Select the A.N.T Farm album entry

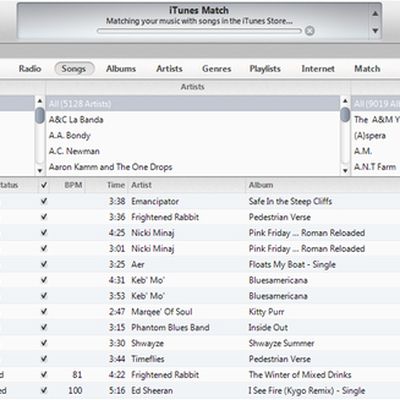tap(375, 167)
